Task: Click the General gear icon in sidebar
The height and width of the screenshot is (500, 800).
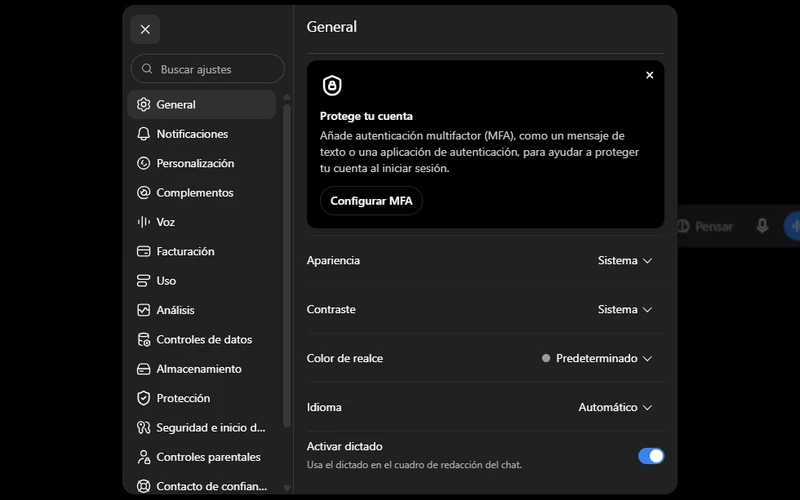Action: click(143, 105)
